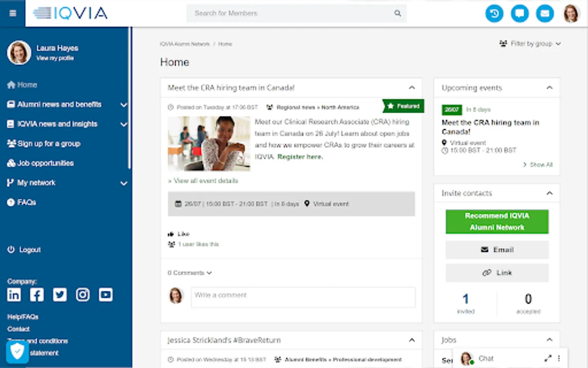Open Facebook company page icon
This screenshot has height=368, width=588.
[x=37, y=294]
